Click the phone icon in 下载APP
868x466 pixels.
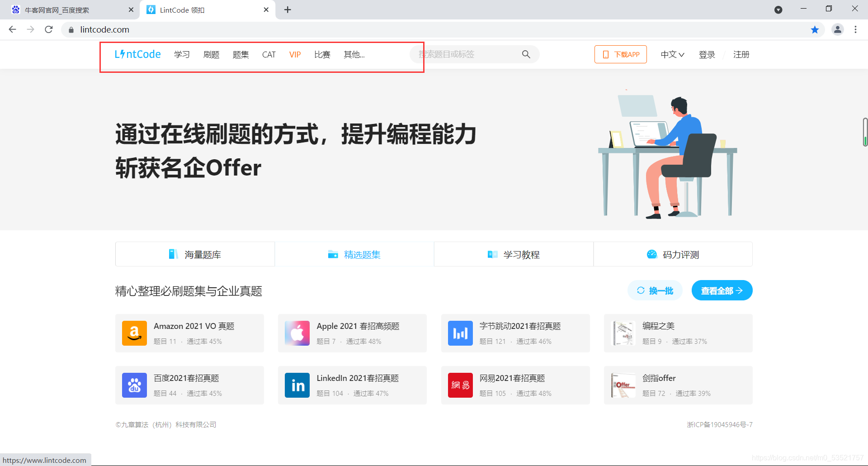pyautogui.click(x=605, y=54)
